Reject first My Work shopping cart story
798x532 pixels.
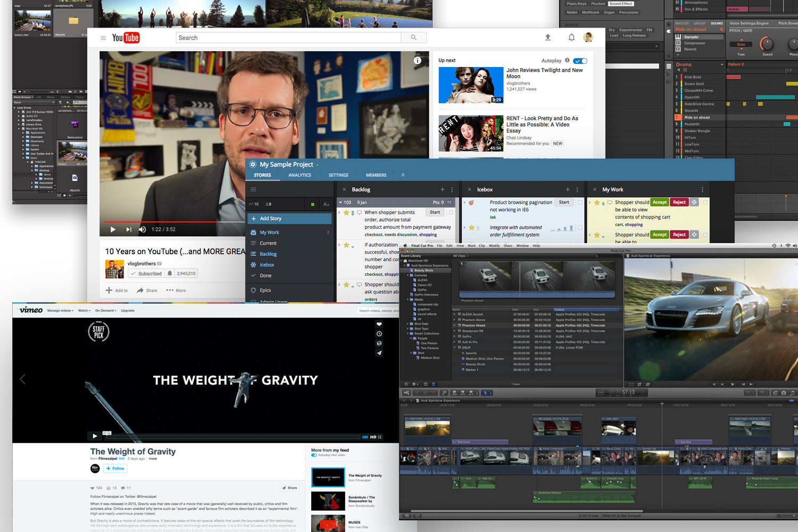679,203
